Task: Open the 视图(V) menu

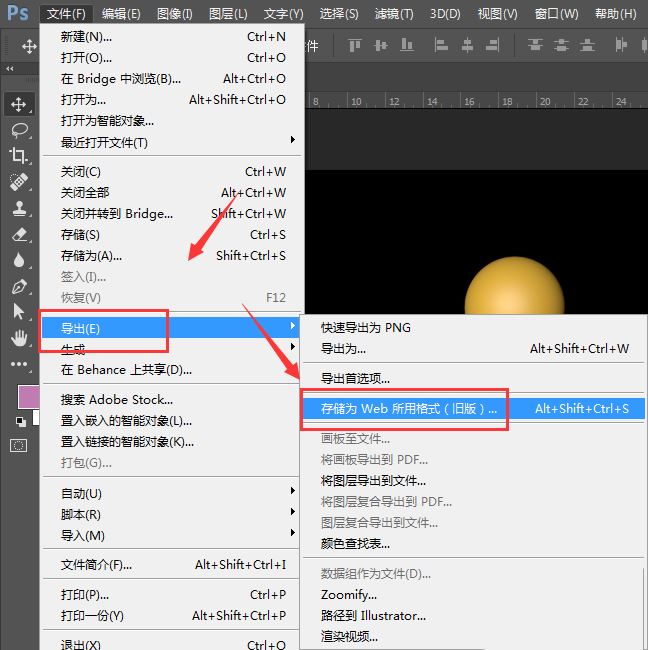Action: pos(498,14)
